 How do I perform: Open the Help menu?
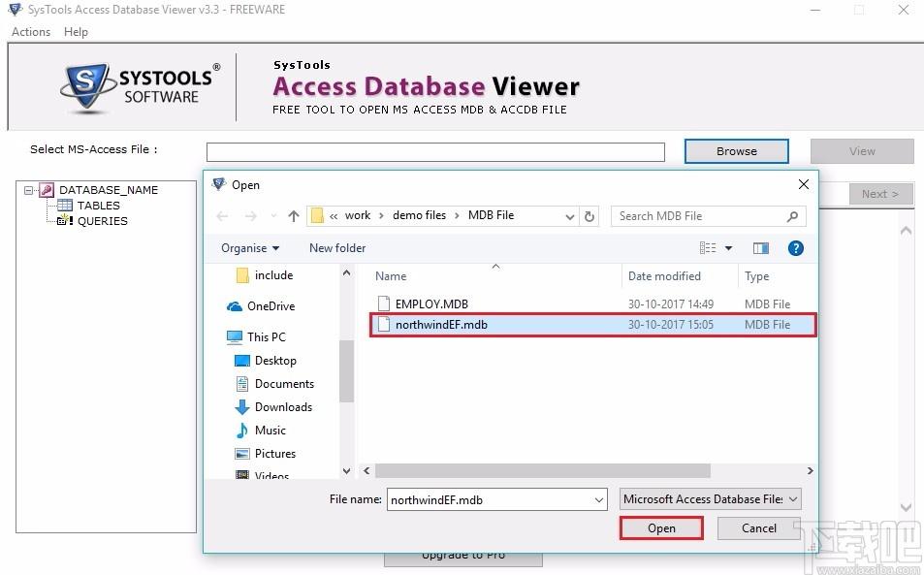76,32
